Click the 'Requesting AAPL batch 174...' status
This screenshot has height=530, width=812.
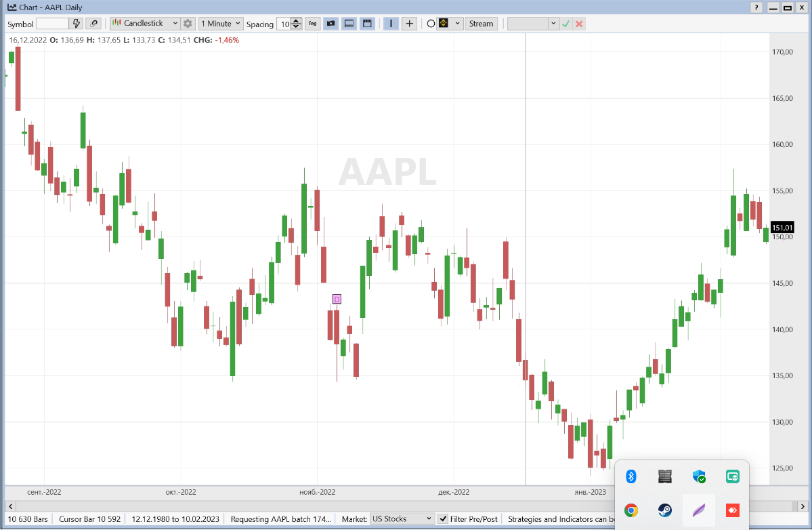click(280, 518)
